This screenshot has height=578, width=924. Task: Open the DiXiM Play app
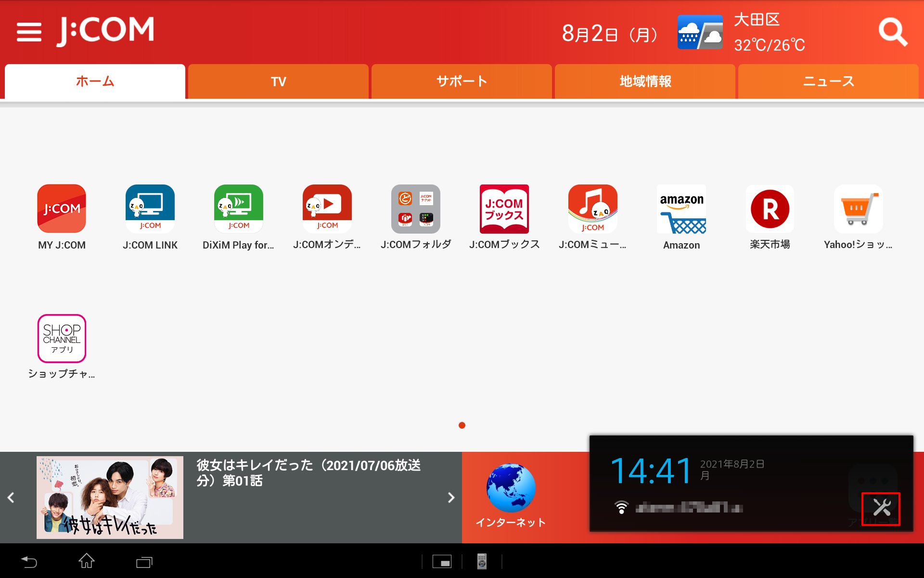(239, 209)
